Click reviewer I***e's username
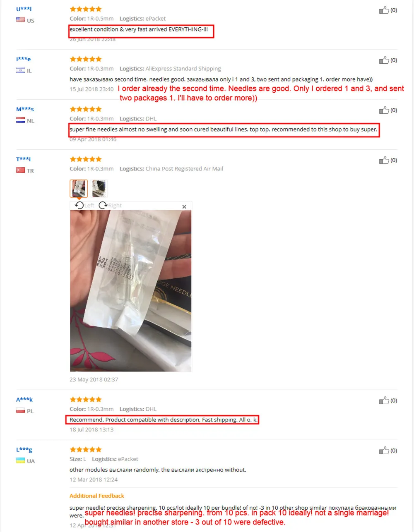 click(x=24, y=59)
